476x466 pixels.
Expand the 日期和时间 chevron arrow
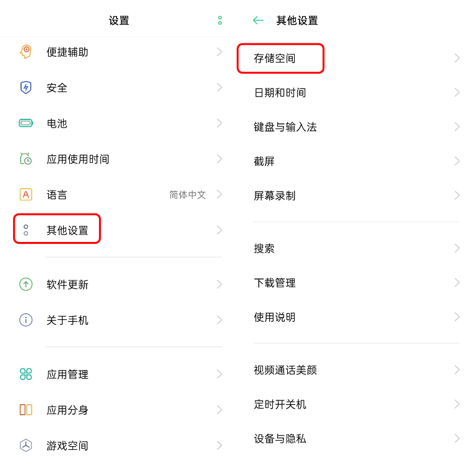point(457,92)
